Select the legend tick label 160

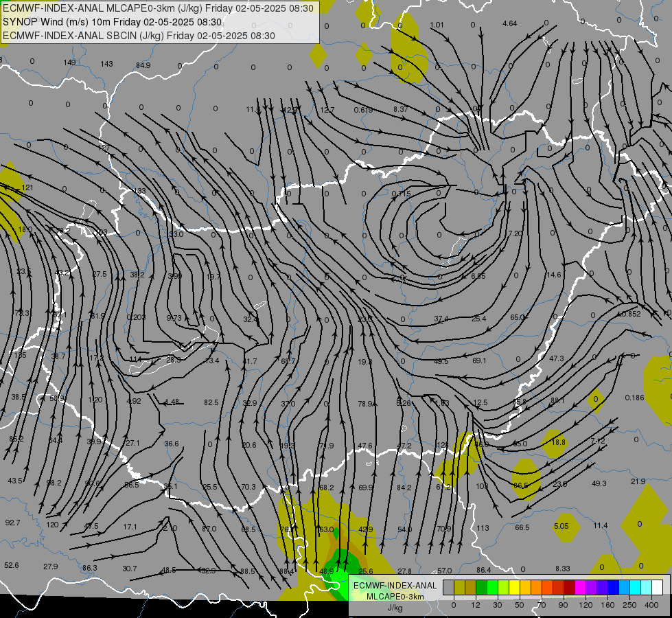point(607,605)
